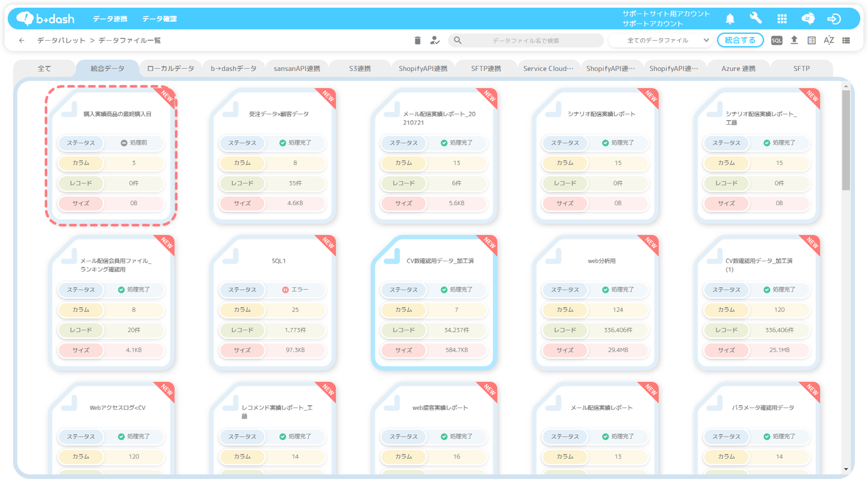
Task: Select the SFTP連携 tab
Action: 486,69
